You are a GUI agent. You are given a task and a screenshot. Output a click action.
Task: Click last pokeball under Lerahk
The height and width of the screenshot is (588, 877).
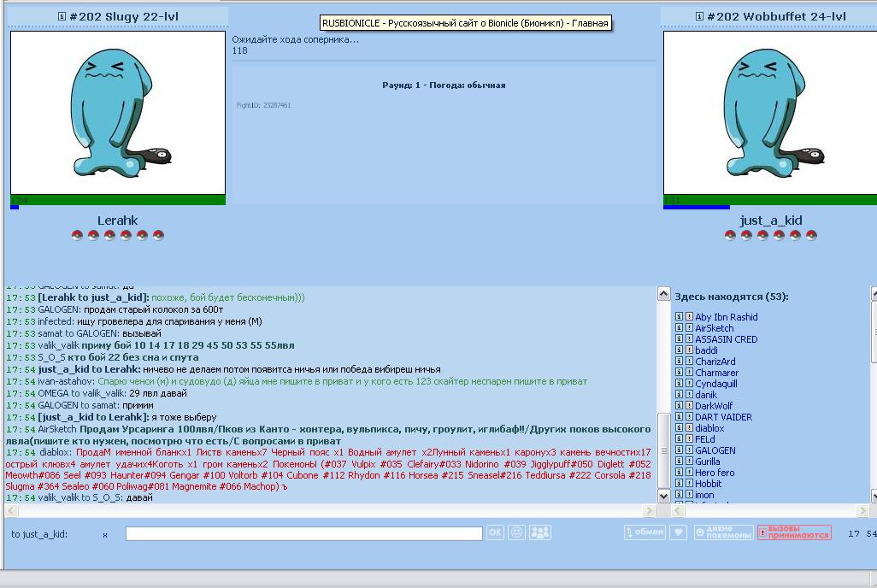point(158,235)
